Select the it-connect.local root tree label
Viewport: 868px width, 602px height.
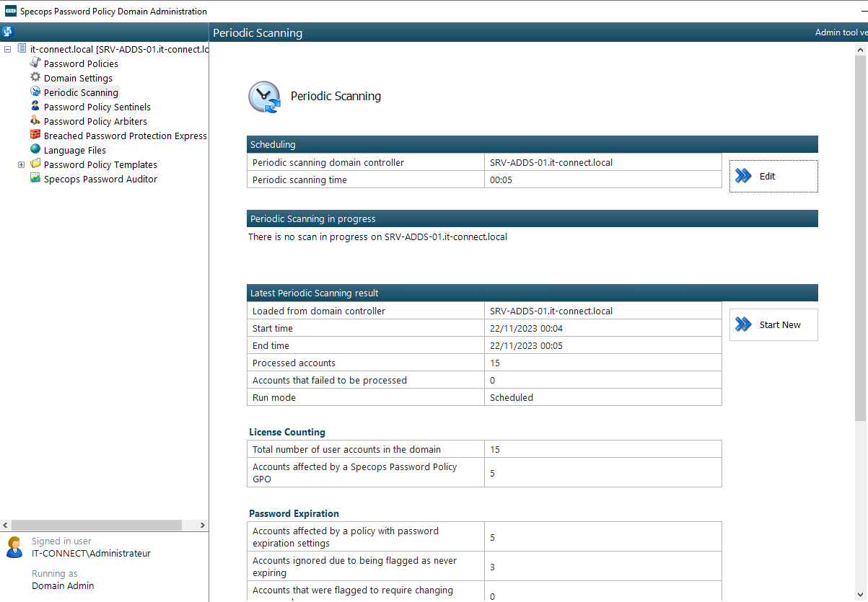pos(119,49)
